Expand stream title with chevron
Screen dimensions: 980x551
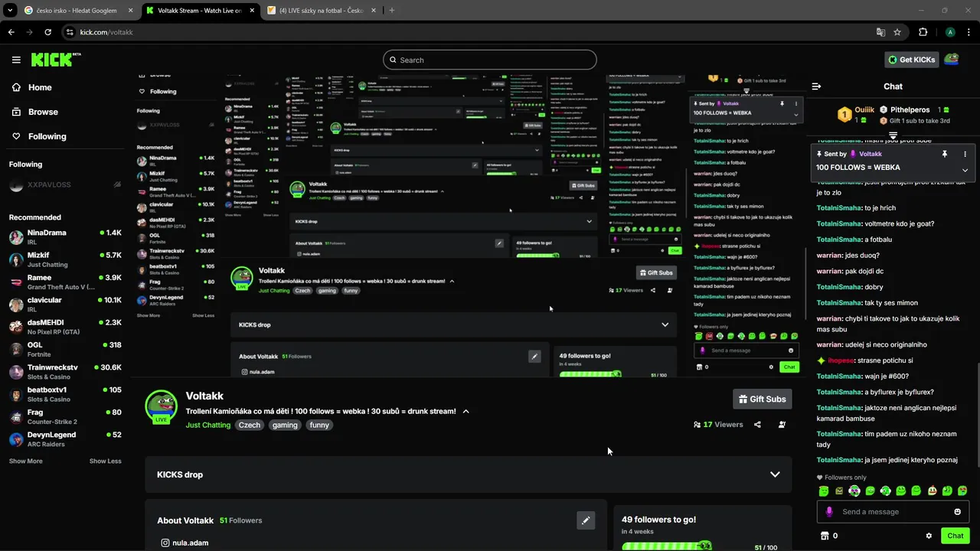click(x=465, y=411)
